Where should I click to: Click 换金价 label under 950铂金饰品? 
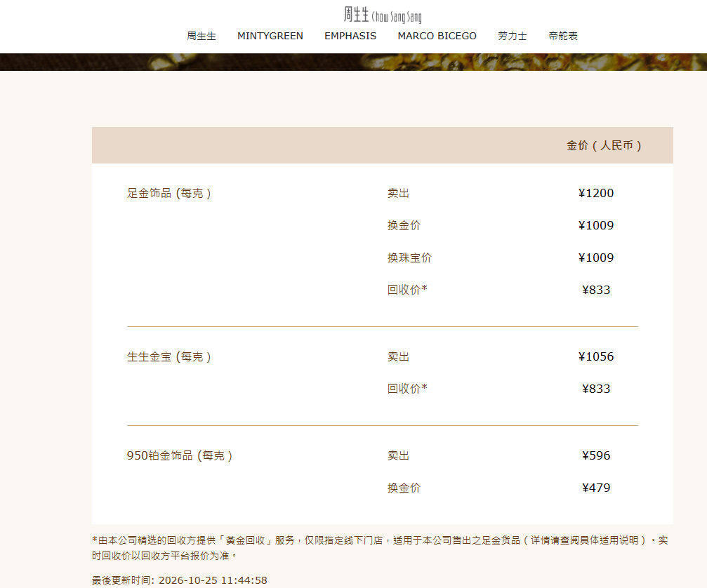click(404, 488)
